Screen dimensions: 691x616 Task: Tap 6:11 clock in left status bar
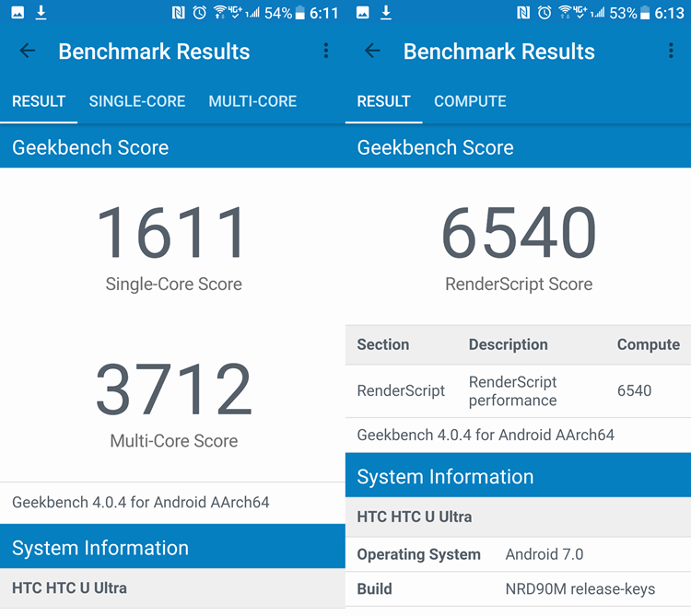point(324,13)
